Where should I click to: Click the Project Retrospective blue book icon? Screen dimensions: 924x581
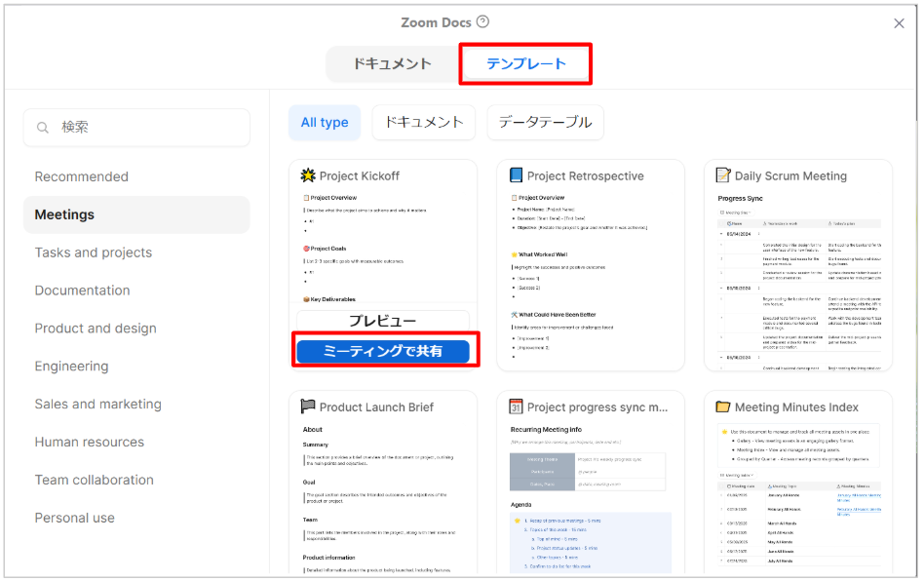516,175
